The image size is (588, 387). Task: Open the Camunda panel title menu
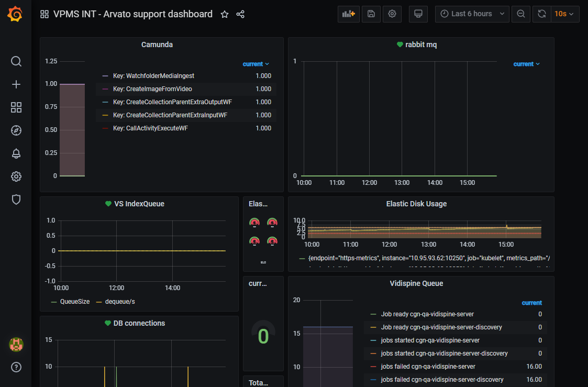coord(157,45)
